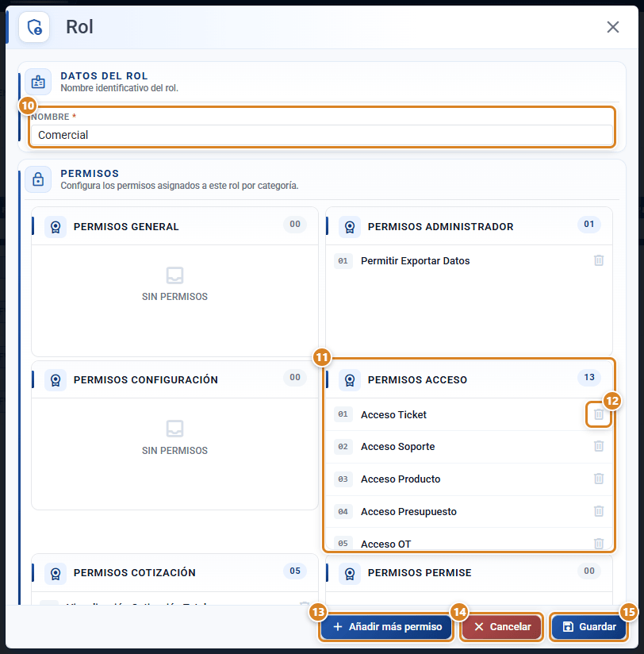Click the Rol shield icon in header
This screenshot has height=654, width=644.
pos(34,28)
